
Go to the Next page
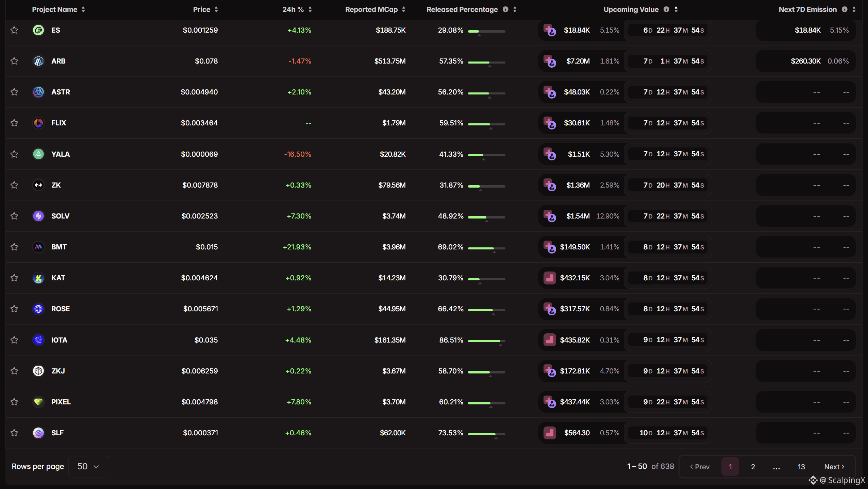pos(834,467)
